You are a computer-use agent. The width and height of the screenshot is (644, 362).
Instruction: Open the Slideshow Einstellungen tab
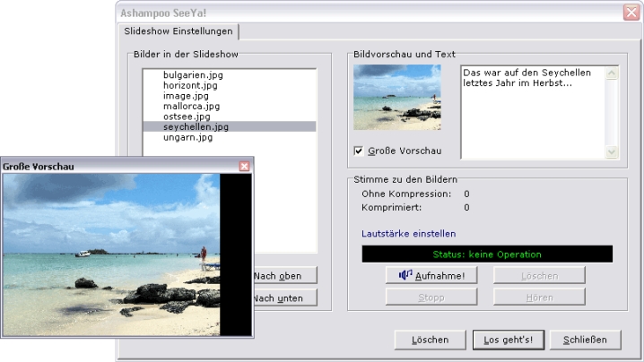click(x=179, y=31)
